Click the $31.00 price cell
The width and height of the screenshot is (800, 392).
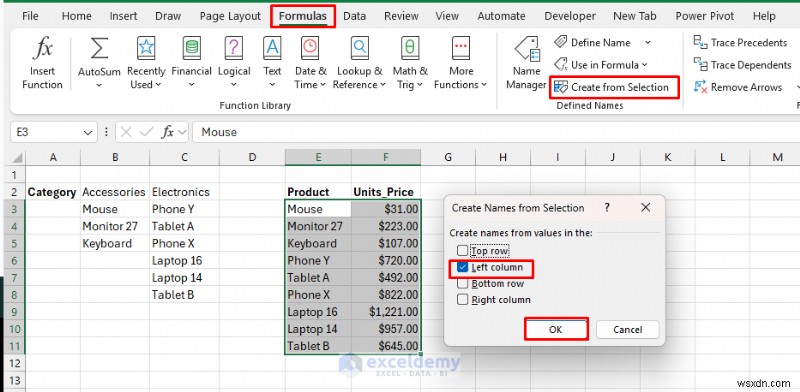tap(386, 209)
